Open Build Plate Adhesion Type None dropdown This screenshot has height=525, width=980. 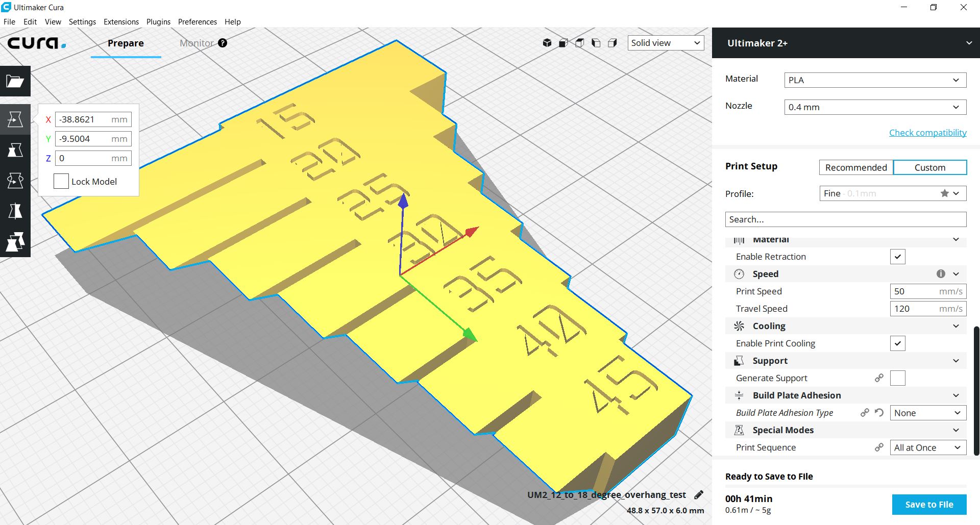(928, 413)
